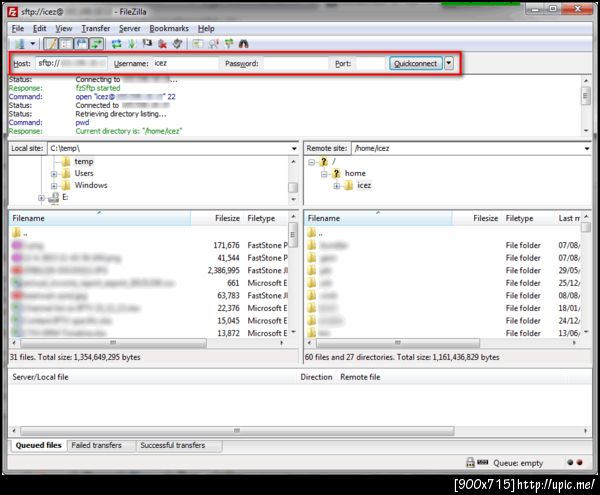
Task: Click the encryption lock icon in status bar
Action: tap(470, 462)
